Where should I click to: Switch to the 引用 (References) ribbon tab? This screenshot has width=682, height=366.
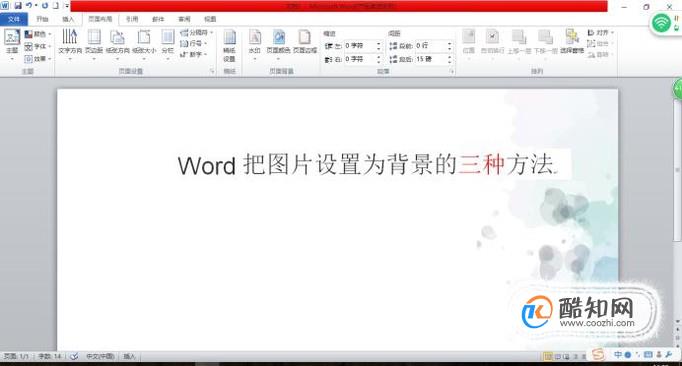132,19
